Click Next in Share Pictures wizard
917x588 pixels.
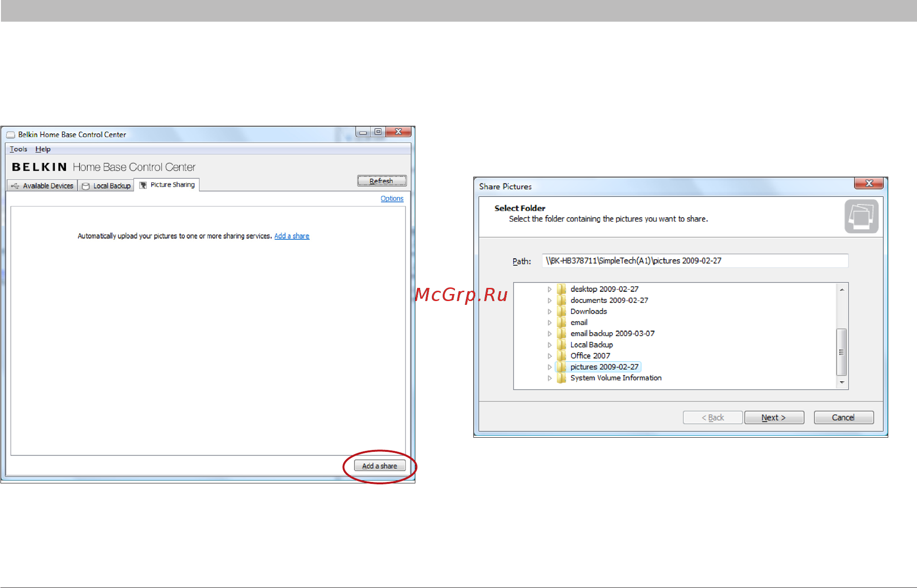774,417
